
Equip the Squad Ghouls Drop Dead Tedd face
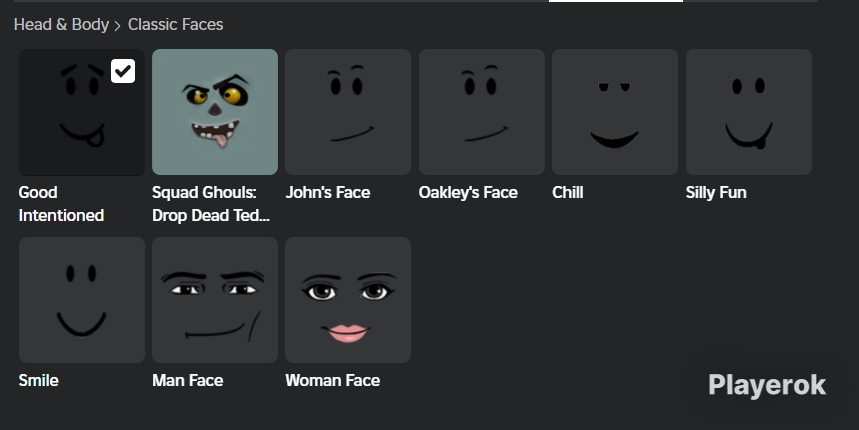(215, 112)
